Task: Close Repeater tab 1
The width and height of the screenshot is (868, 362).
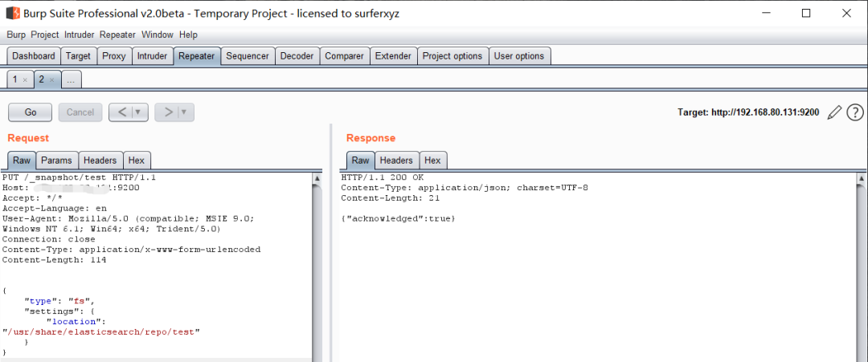Action: (25, 80)
